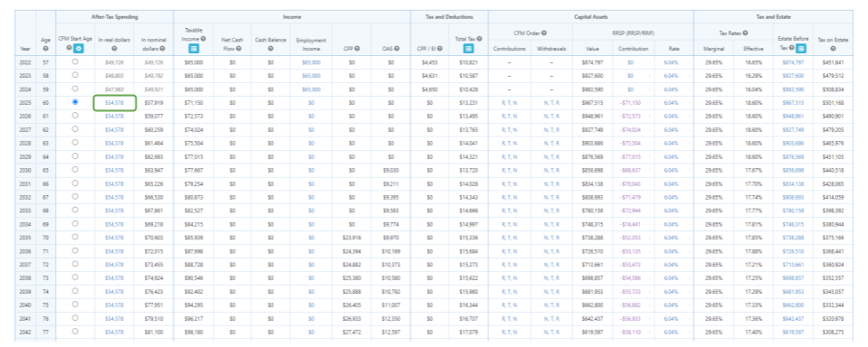The image size is (868, 347).
Task: Open $54,578 real dollars link for 2042
Action: coord(114,332)
